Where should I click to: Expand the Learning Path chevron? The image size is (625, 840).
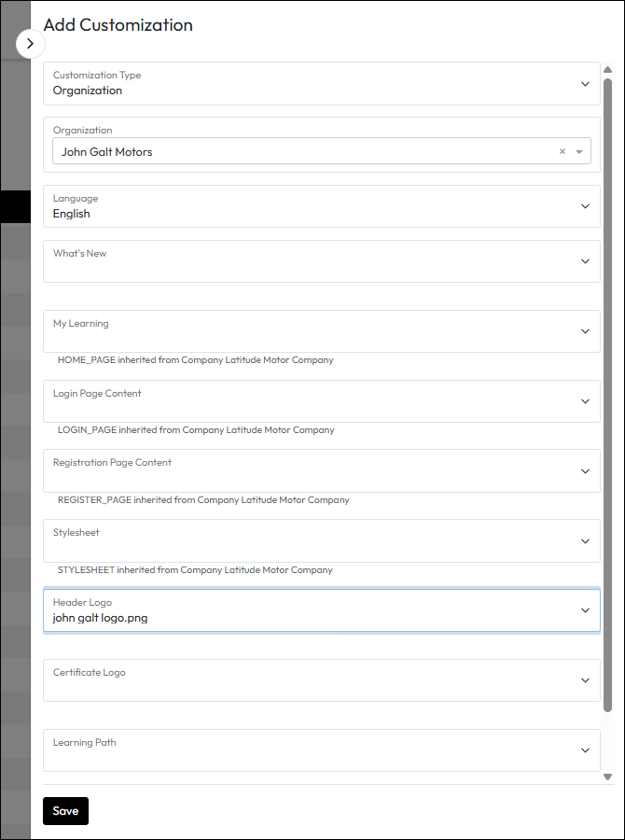coord(585,750)
